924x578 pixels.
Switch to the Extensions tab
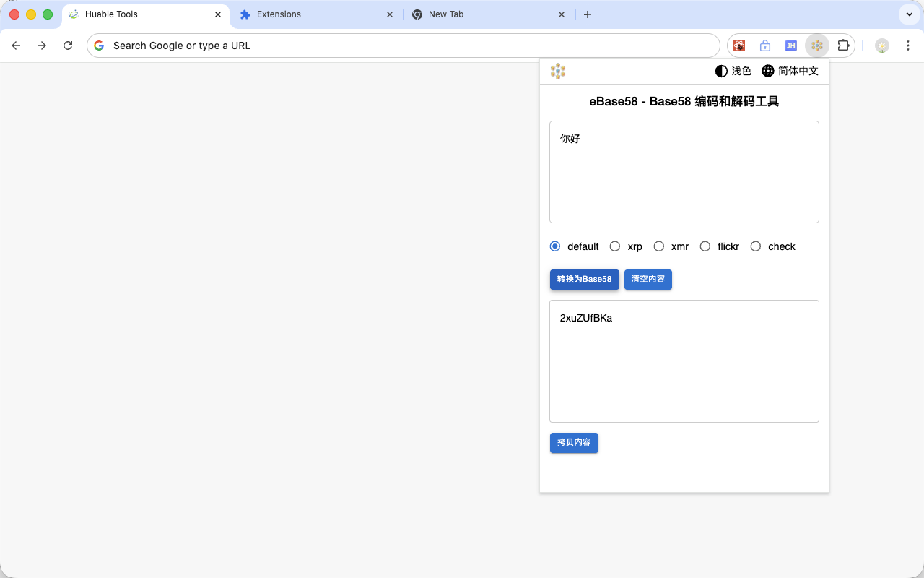click(317, 14)
